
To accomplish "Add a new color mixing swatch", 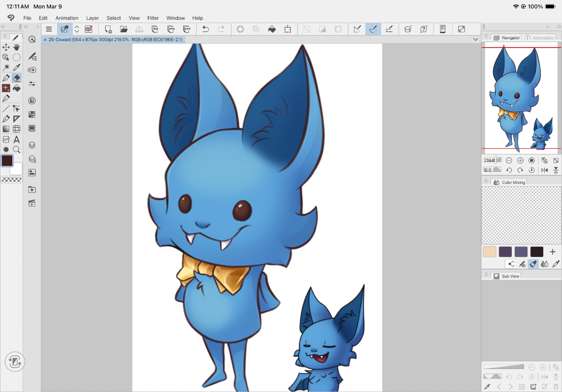I will (x=552, y=252).
